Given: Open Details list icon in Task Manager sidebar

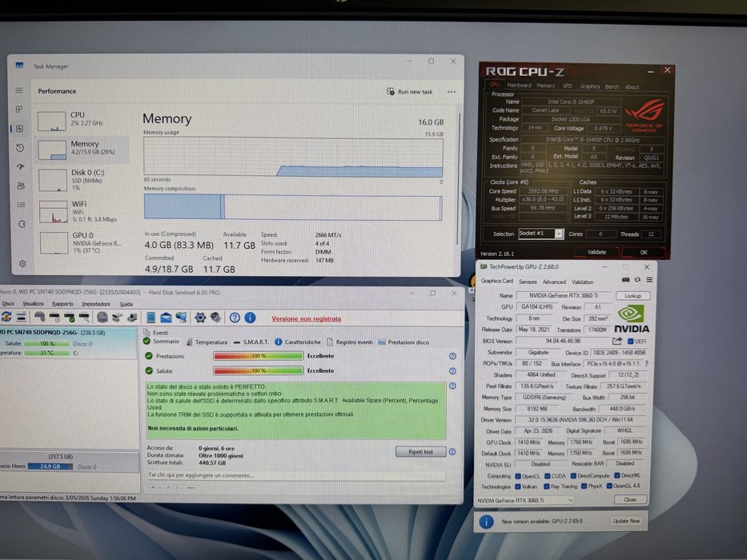Looking at the screenshot, I should [x=21, y=205].
